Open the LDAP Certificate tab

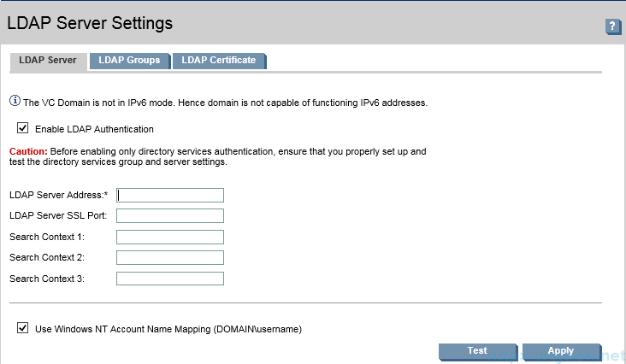click(219, 61)
